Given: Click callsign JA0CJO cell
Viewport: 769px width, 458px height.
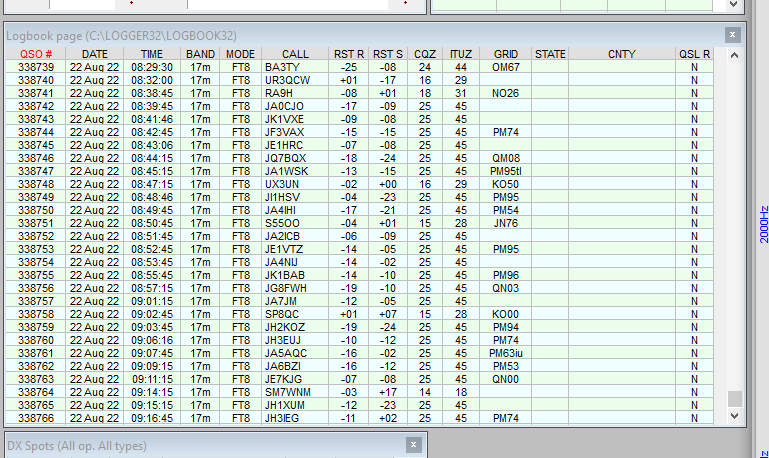Looking at the screenshot, I should point(295,106).
